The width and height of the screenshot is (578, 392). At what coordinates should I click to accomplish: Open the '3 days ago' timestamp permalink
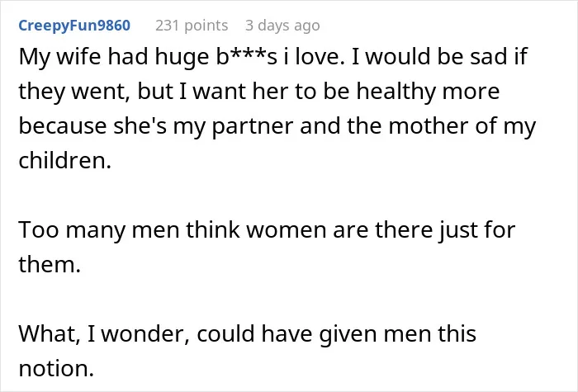pyautogui.click(x=282, y=26)
